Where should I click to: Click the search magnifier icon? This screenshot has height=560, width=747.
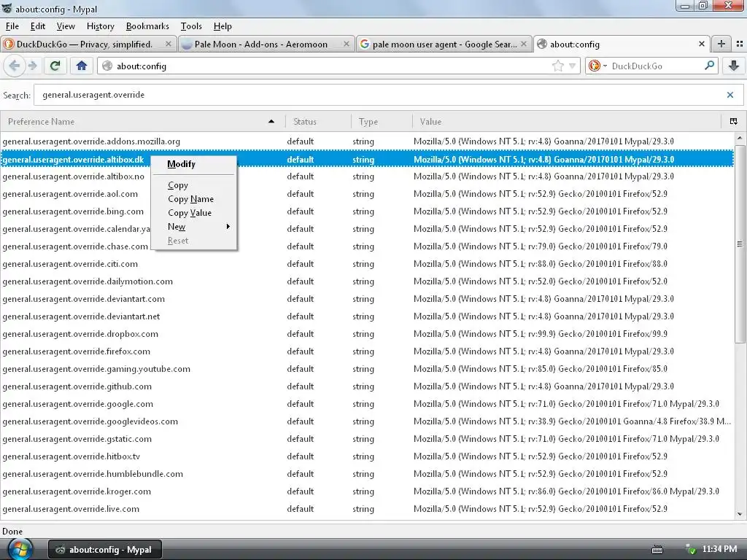click(x=709, y=65)
